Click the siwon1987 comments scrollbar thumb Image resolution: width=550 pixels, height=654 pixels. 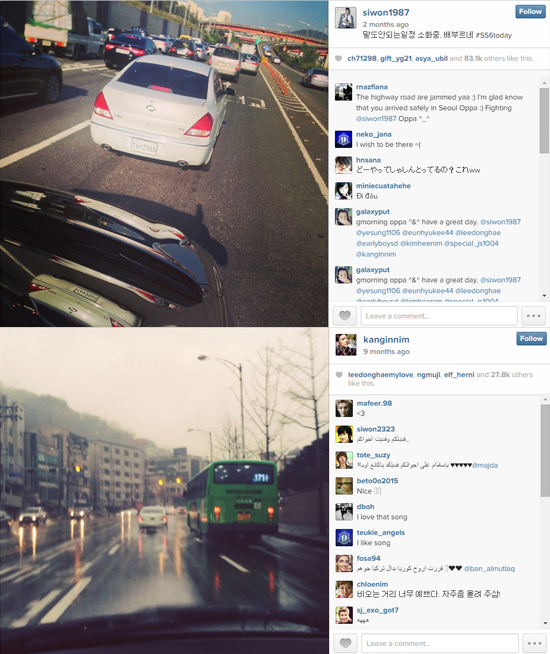(544, 121)
